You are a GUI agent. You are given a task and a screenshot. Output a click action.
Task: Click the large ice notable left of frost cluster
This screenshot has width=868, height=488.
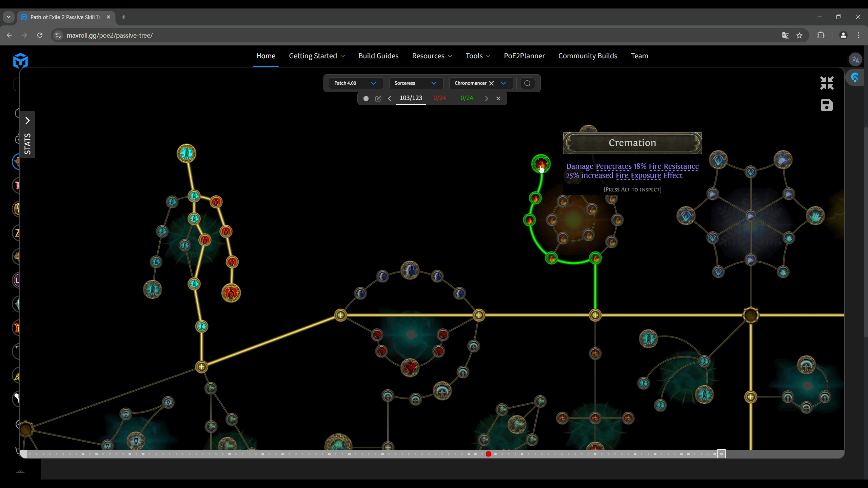(x=686, y=216)
